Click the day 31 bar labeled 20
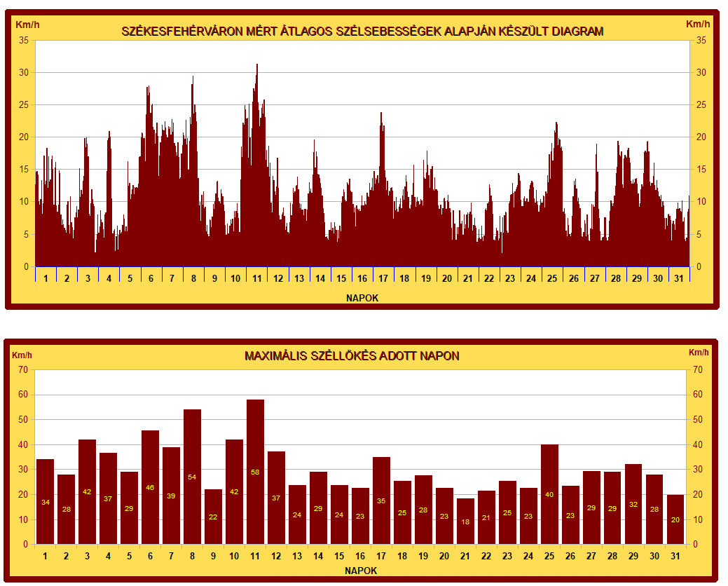The height and width of the screenshot is (586, 728). (675, 519)
